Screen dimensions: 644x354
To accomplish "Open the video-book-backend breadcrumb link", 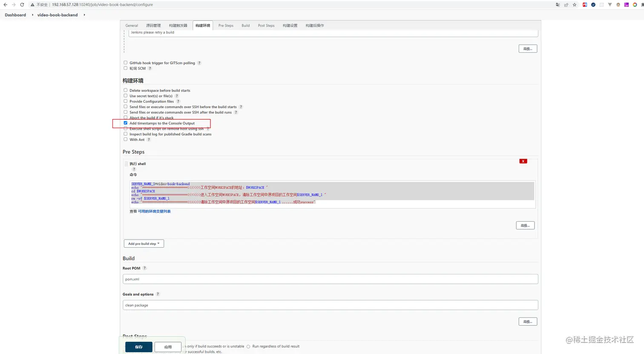I will (57, 15).
